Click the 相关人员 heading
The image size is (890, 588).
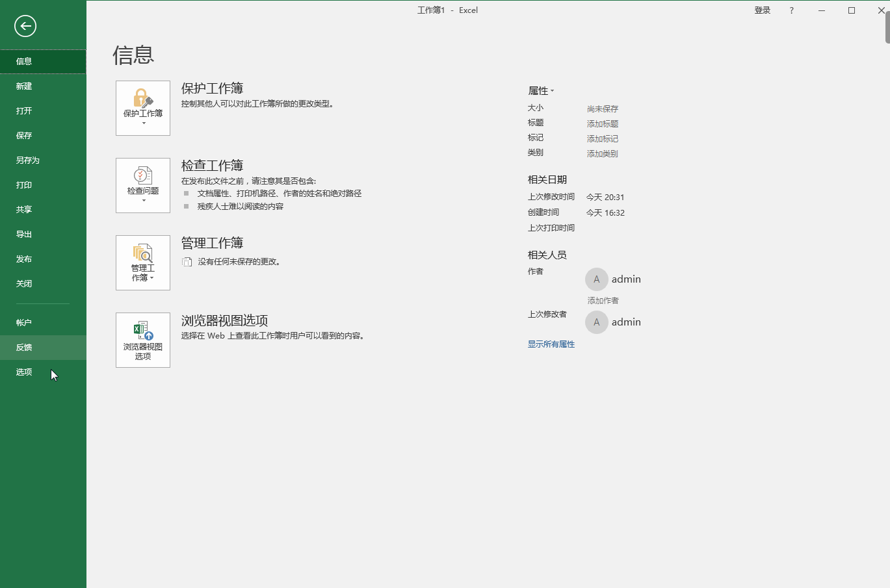[x=547, y=255]
